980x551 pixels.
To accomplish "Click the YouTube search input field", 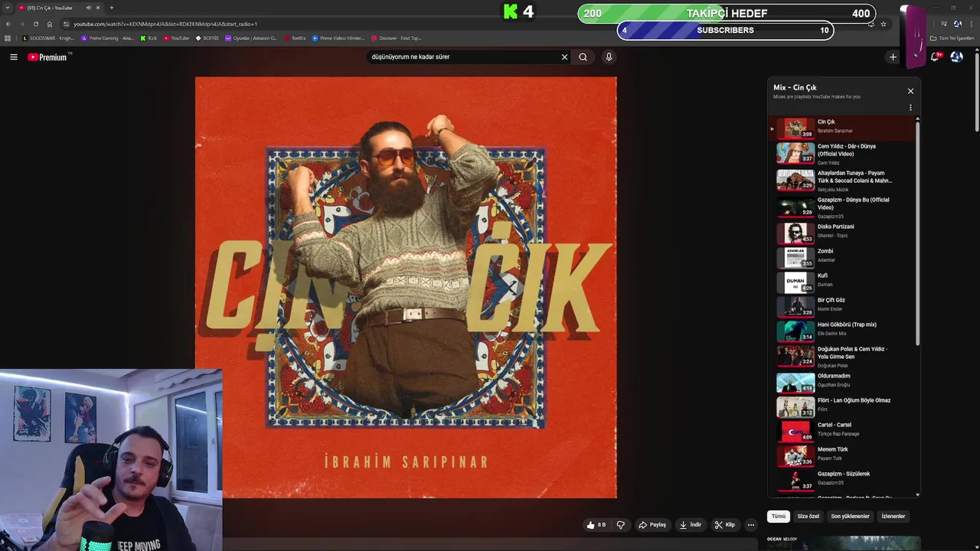I will pos(463,57).
